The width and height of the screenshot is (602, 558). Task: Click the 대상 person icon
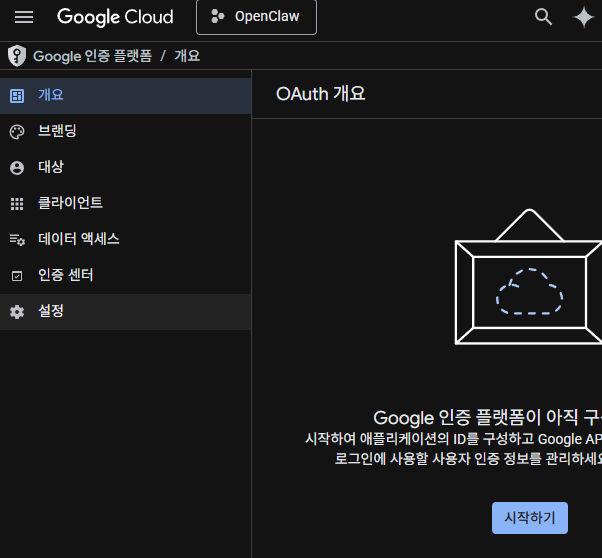tap(17, 168)
